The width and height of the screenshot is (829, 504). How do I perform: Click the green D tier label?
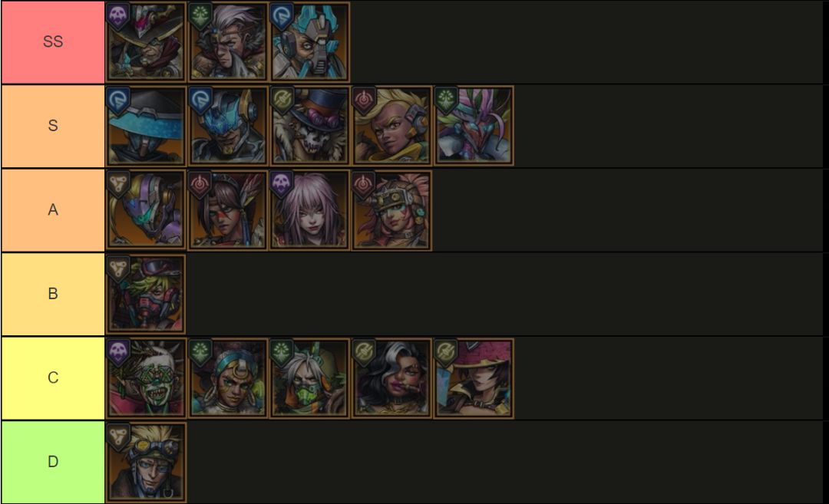53,463
